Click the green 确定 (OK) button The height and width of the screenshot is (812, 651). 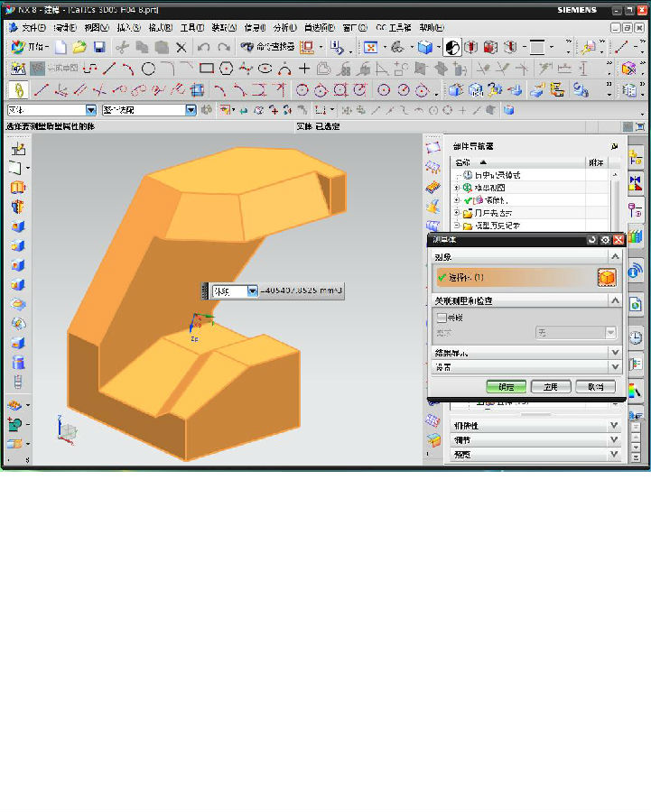click(x=506, y=386)
